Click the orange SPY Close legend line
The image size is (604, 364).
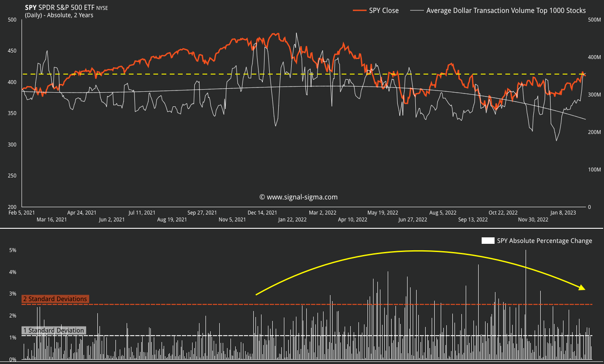[x=360, y=10]
